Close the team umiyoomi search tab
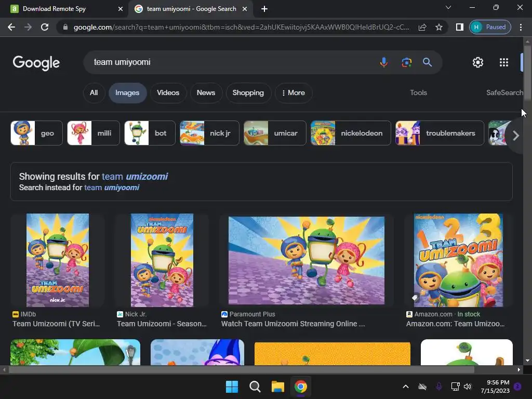 click(245, 9)
